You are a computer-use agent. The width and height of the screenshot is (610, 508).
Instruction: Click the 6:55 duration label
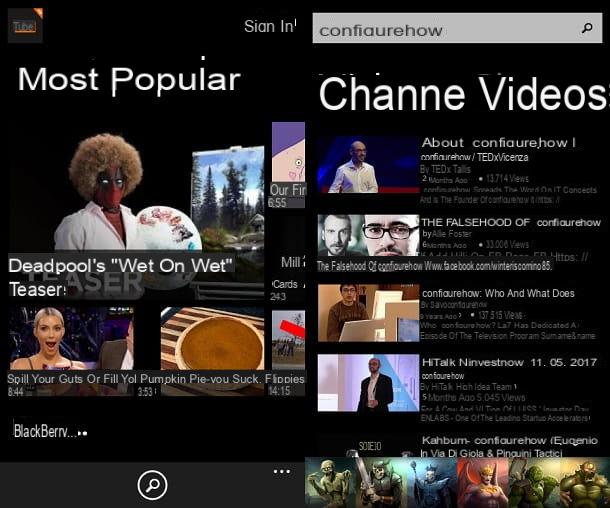(277, 202)
